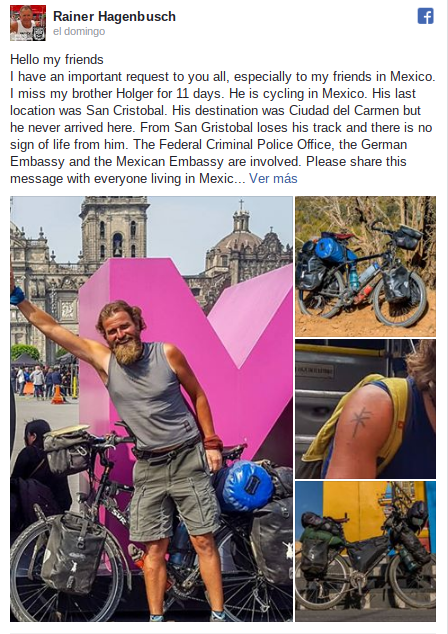Click the cyclist's gray sleeveless shirt
Viewport: 448px width, 634px height.
pyautogui.click(x=152, y=398)
